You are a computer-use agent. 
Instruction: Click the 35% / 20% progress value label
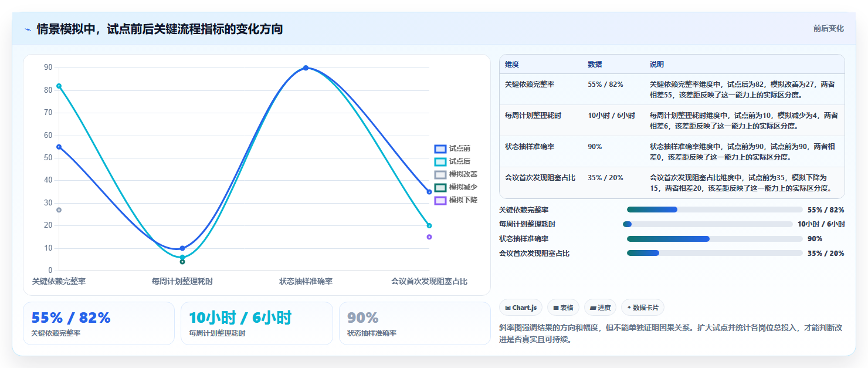(826, 254)
